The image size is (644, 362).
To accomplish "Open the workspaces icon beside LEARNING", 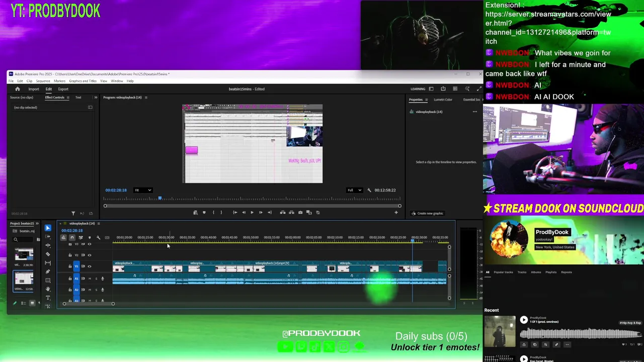I will click(431, 89).
